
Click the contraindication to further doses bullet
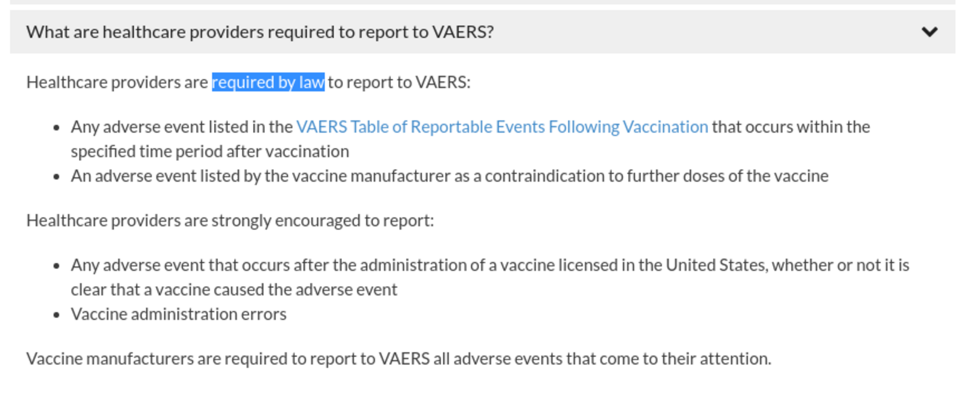coord(449,176)
